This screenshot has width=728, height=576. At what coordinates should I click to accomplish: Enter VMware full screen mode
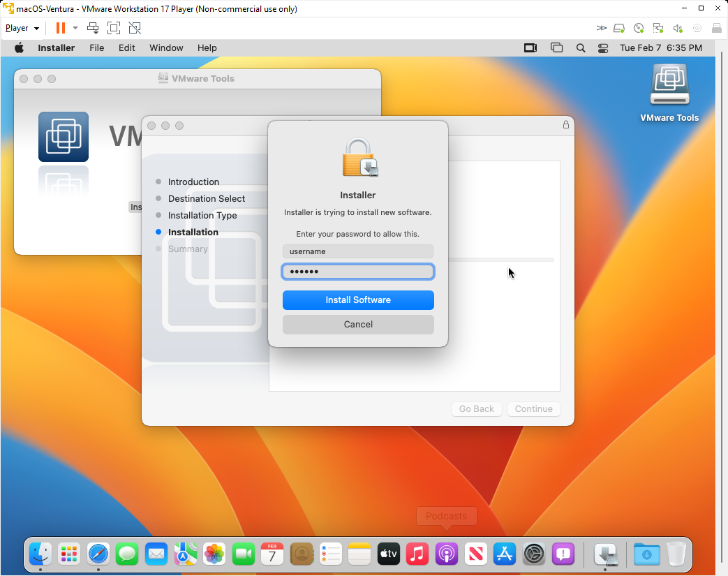click(x=114, y=28)
